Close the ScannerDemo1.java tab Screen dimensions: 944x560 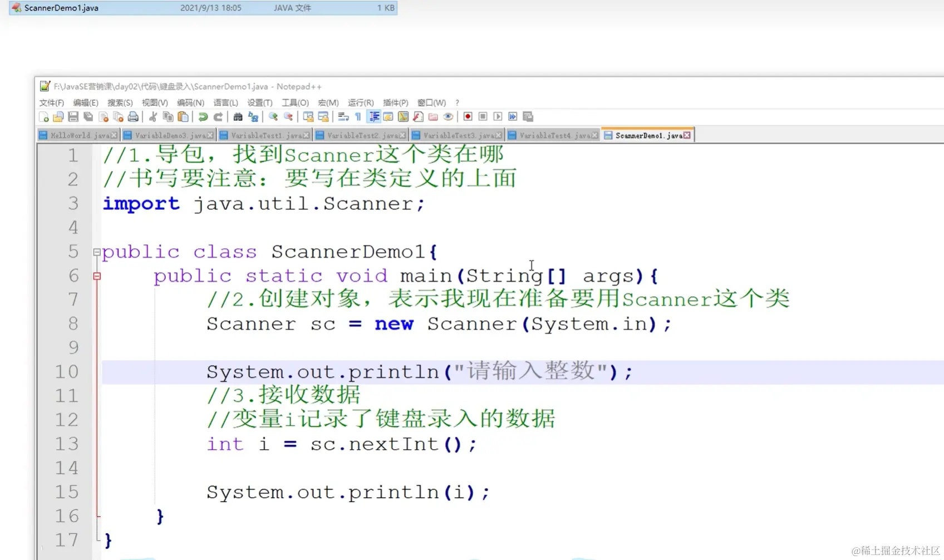pyautogui.click(x=687, y=135)
